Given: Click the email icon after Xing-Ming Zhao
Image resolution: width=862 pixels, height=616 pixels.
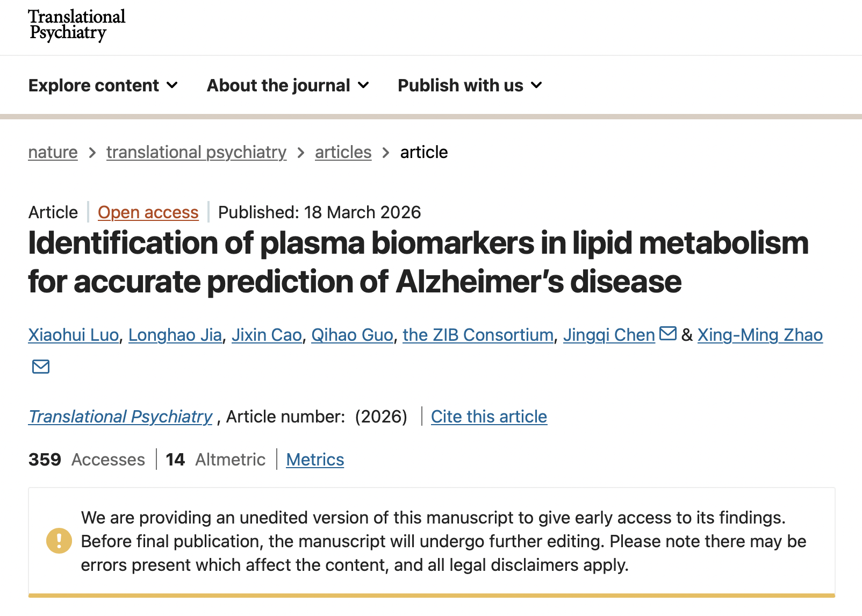Looking at the screenshot, I should pos(41,367).
